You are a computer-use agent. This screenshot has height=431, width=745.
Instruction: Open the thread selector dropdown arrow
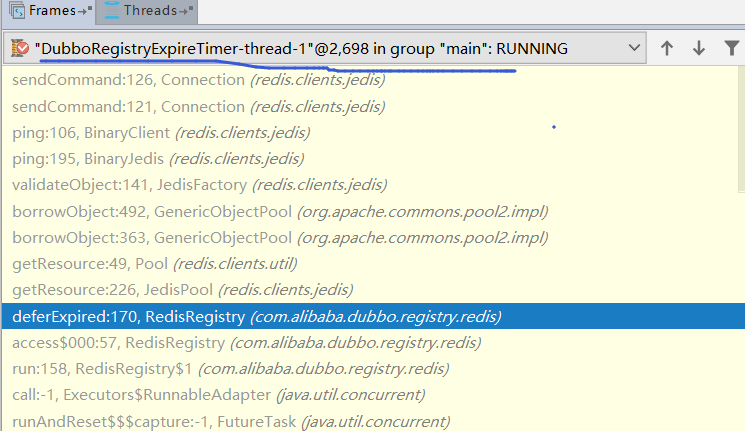tap(634, 48)
